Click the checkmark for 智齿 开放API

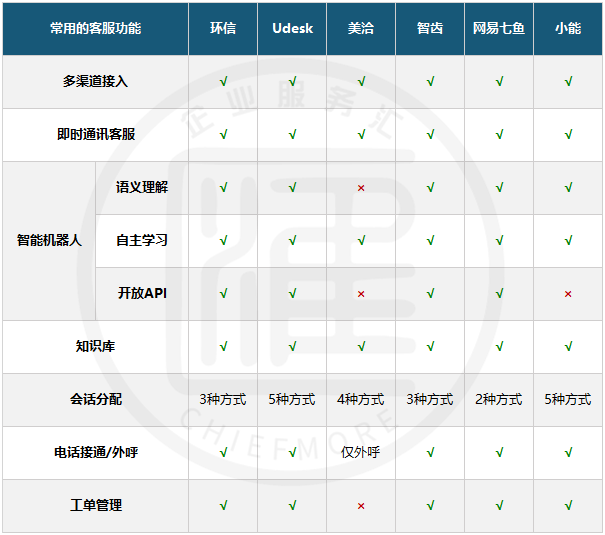point(431,293)
